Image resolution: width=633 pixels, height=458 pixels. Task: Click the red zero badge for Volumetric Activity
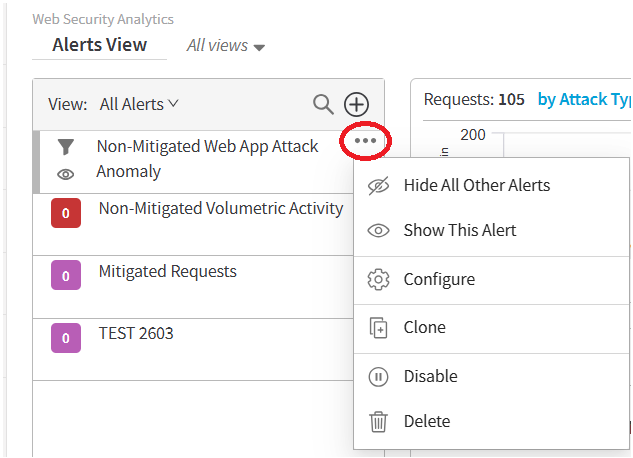65,213
